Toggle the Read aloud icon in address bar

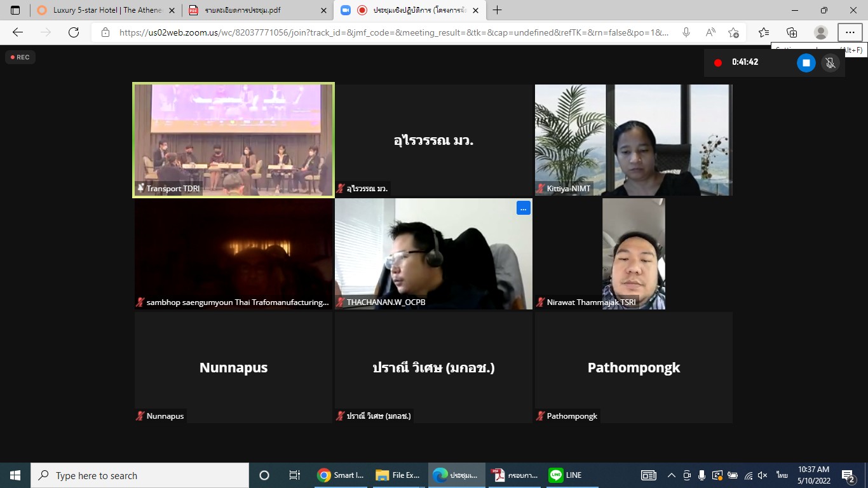point(710,32)
